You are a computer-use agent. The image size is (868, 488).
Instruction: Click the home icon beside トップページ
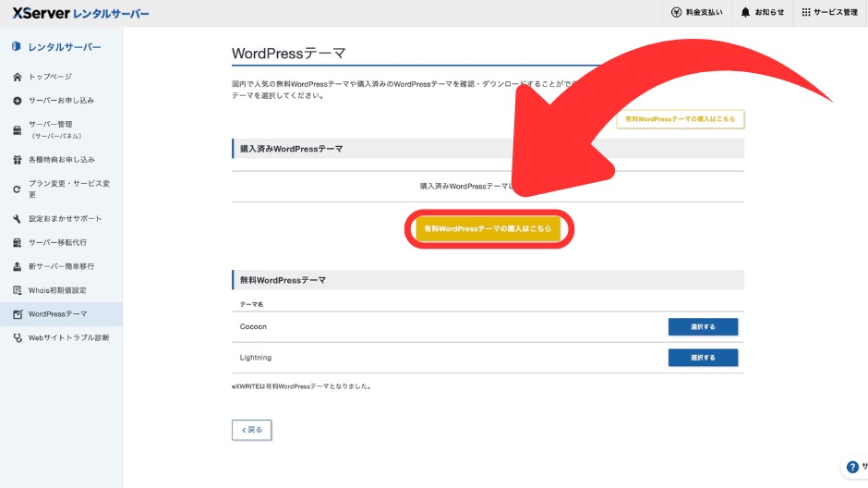pos(17,77)
